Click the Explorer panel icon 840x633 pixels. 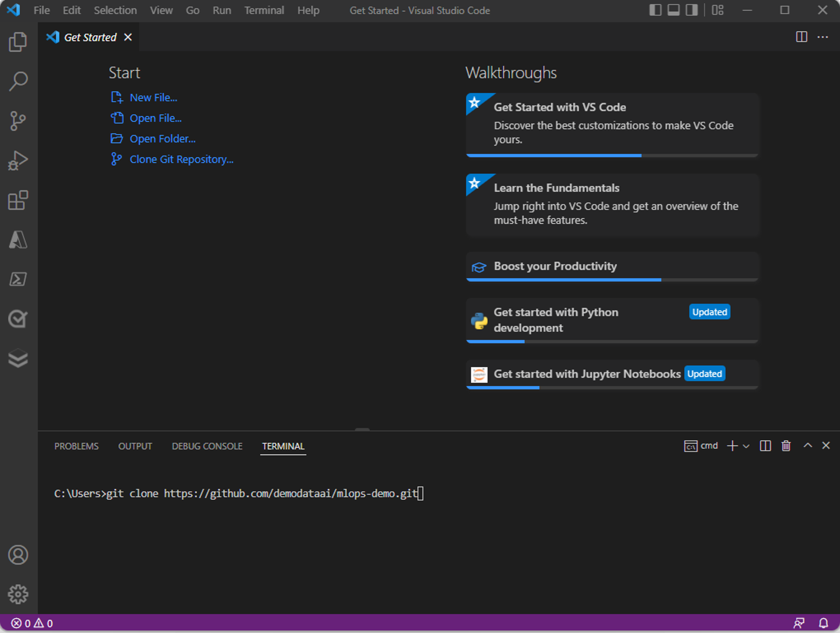pos(18,42)
